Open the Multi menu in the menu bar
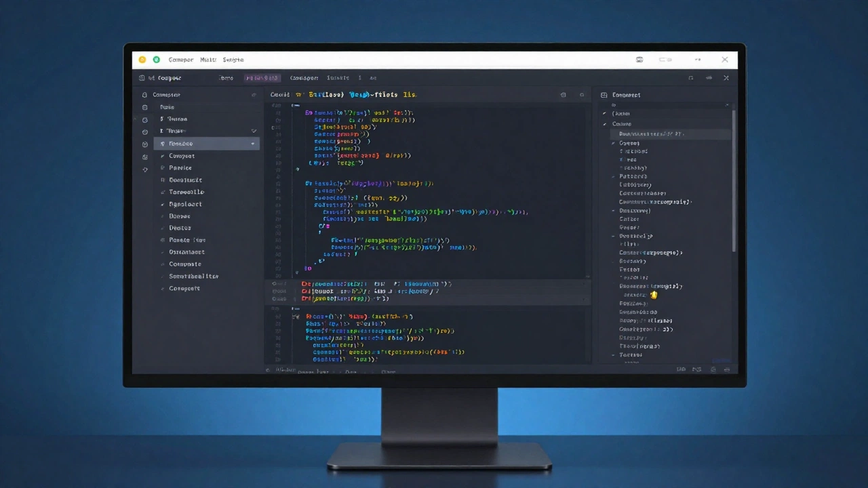This screenshot has width=868, height=488. pyautogui.click(x=208, y=60)
